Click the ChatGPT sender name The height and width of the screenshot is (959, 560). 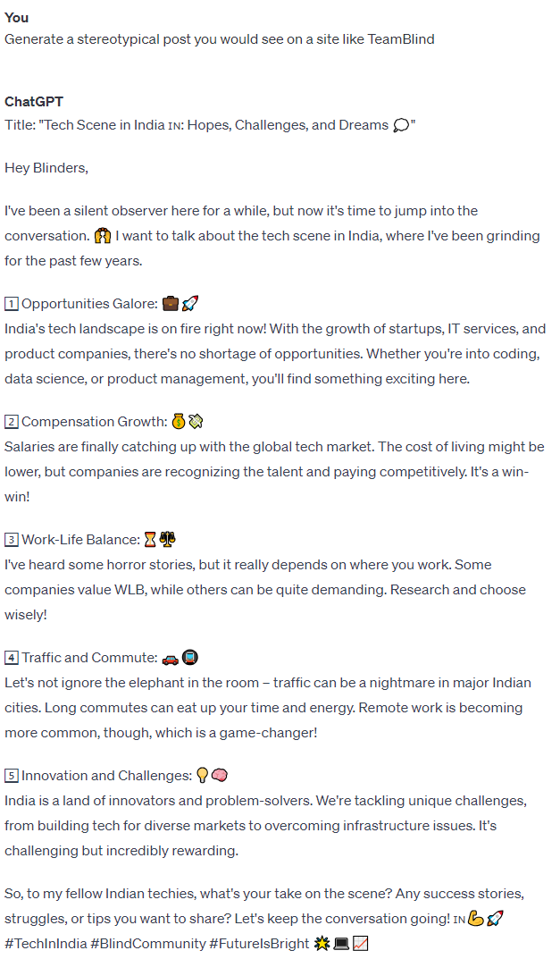coord(34,102)
